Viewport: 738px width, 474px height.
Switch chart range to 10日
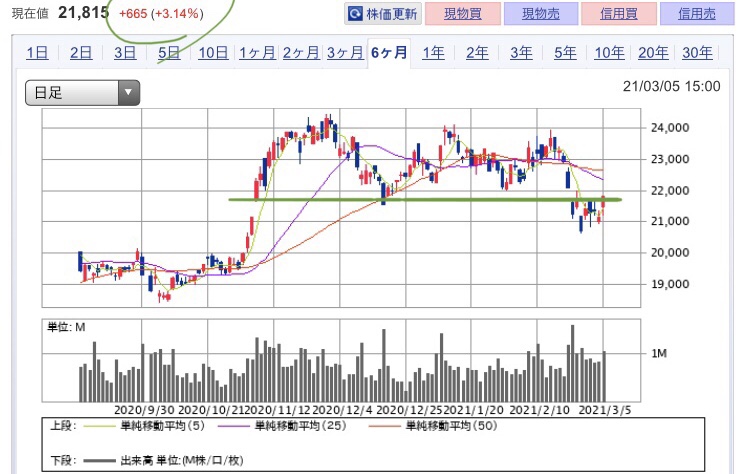coord(213,53)
